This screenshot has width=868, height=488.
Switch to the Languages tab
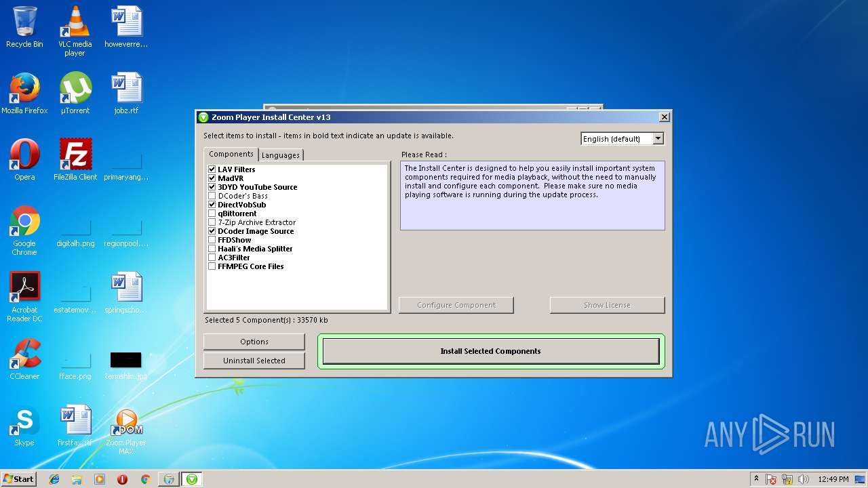281,155
